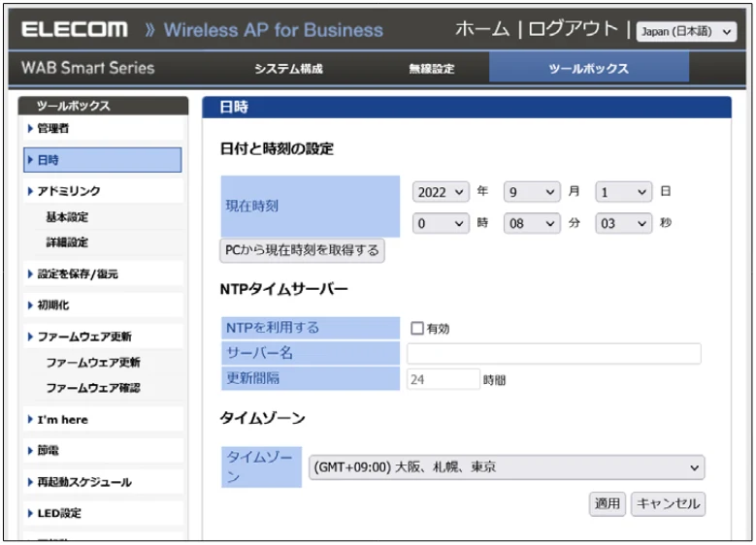The height and width of the screenshot is (545, 756).
Task: Click the 更新間隔 field showing 24
Action: tap(444, 380)
